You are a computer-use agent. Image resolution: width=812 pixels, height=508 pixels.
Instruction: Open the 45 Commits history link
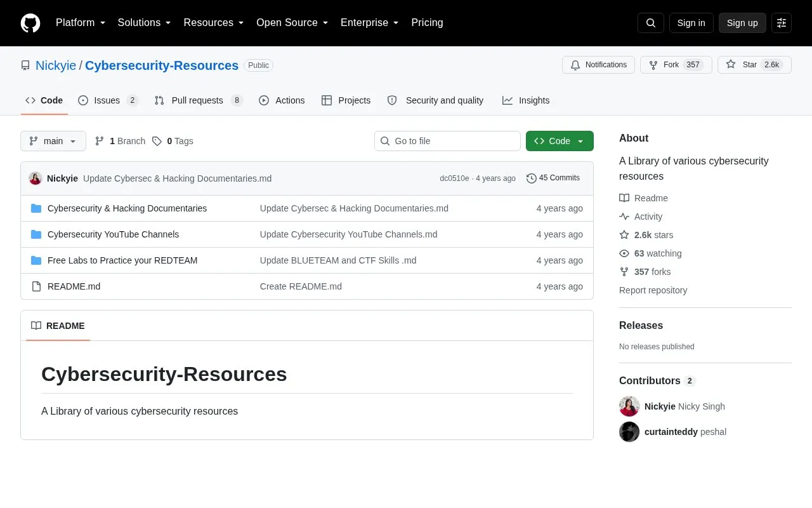553,178
